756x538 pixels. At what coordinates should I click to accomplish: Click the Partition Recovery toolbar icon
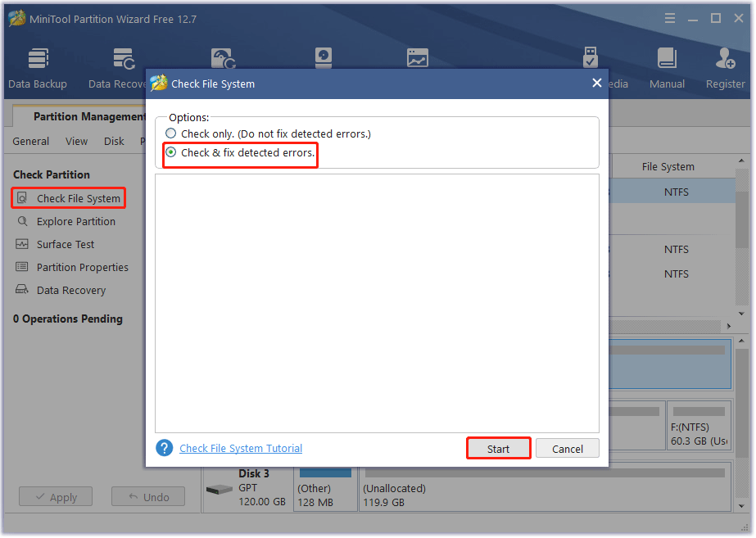click(224, 58)
